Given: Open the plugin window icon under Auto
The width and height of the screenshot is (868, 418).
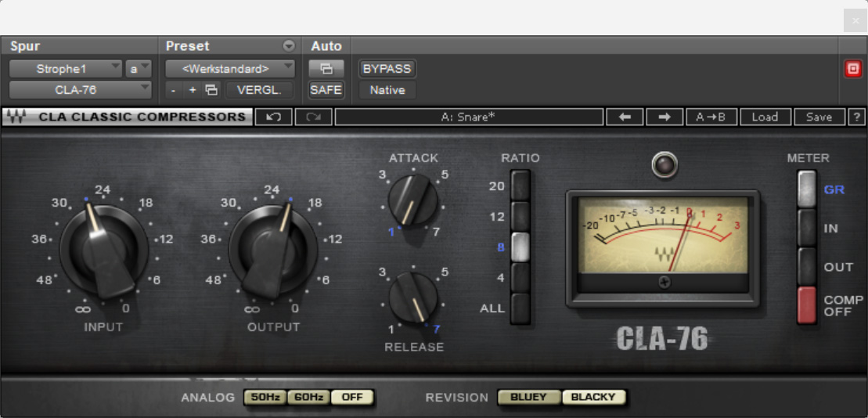Looking at the screenshot, I should pyautogui.click(x=326, y=69).
